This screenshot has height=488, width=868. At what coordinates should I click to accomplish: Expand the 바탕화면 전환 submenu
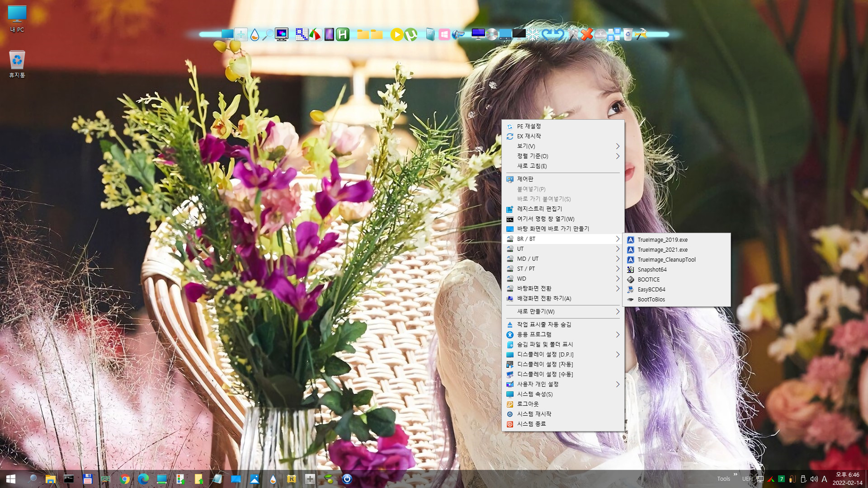click(x=563, y=288)
